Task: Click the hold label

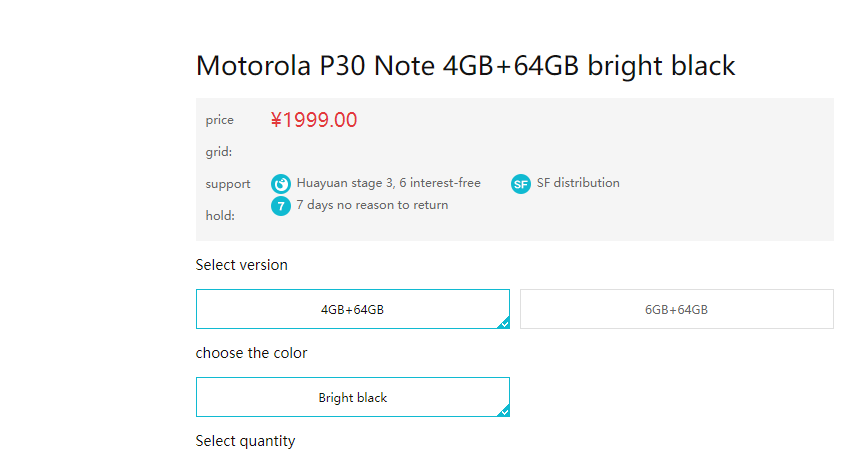Action: (x=220, y=216)
